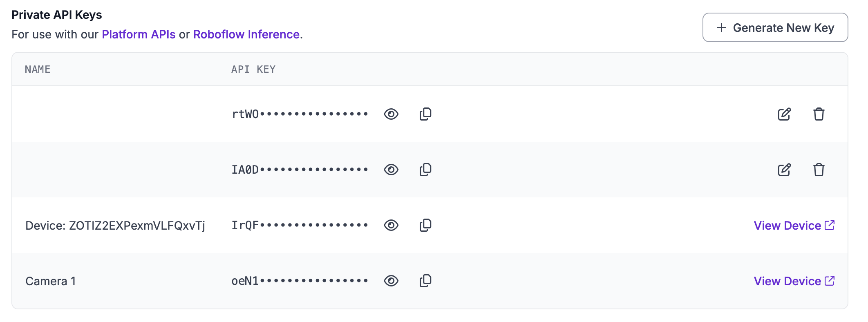Copy the Camera 1 API key
Screen dimensions: 868x322
pos(425,281)
